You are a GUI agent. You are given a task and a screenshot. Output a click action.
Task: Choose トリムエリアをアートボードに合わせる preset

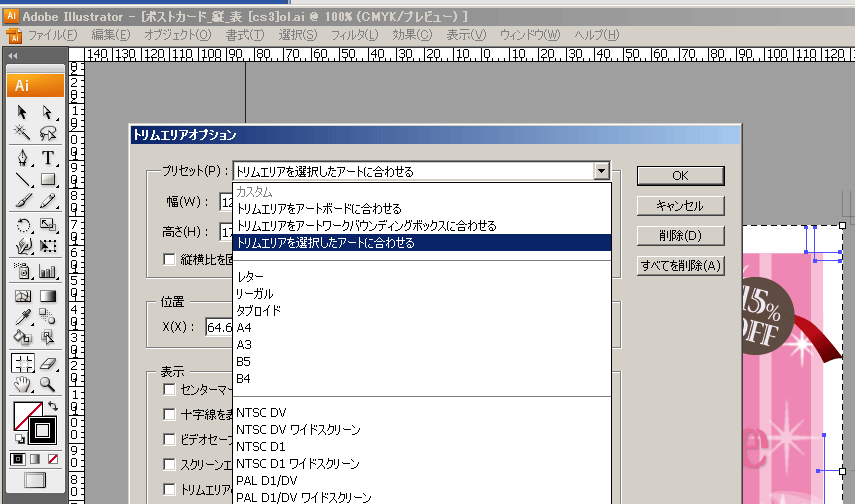[x=422, y=209]
